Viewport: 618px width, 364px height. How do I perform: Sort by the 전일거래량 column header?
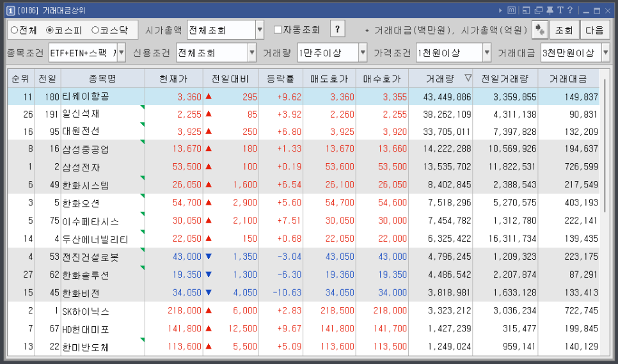coord(505,79)
